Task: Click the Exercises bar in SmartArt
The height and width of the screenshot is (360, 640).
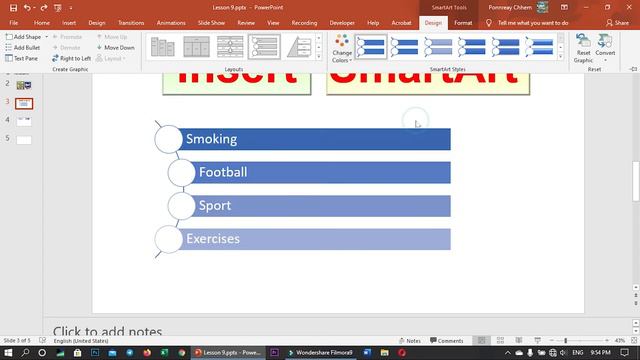Action: [314, 239]
